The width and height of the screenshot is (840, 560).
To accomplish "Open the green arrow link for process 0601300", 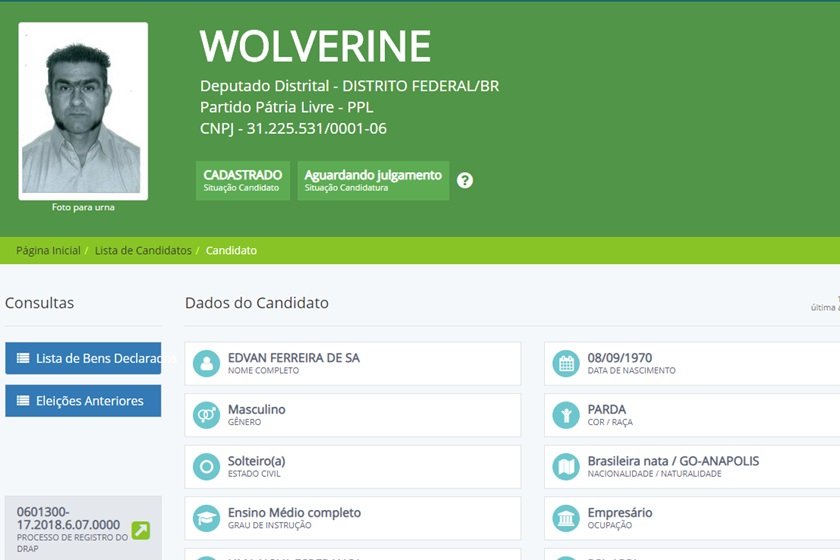I will (x=141, y=530).
